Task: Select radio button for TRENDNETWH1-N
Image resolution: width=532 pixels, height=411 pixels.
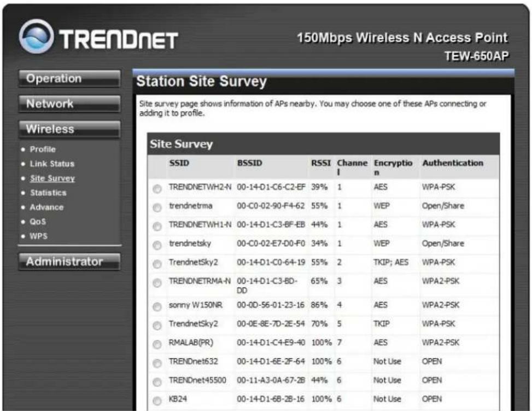Action: (157, 226)
